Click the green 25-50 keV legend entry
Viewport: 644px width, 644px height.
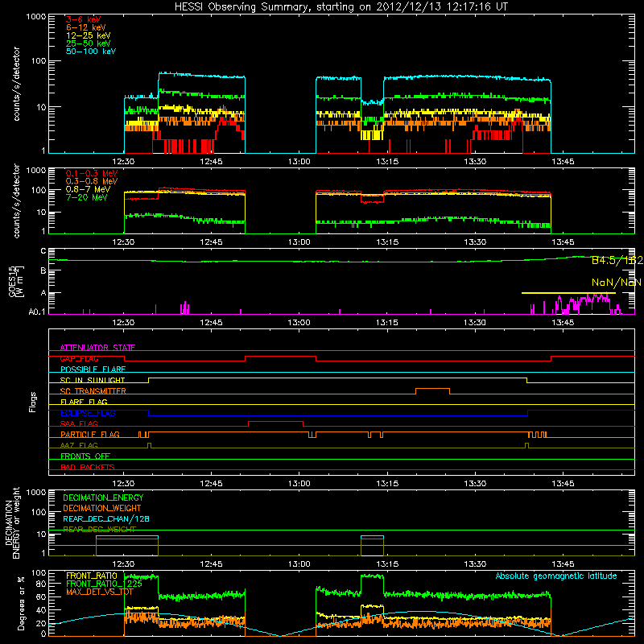pos(89,43)
